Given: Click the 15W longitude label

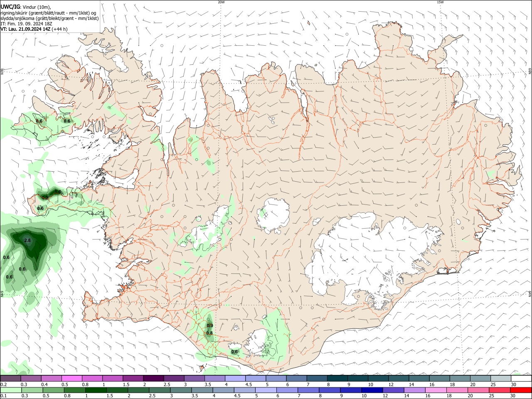Looking at the screenshot, I should coord(440,2).
